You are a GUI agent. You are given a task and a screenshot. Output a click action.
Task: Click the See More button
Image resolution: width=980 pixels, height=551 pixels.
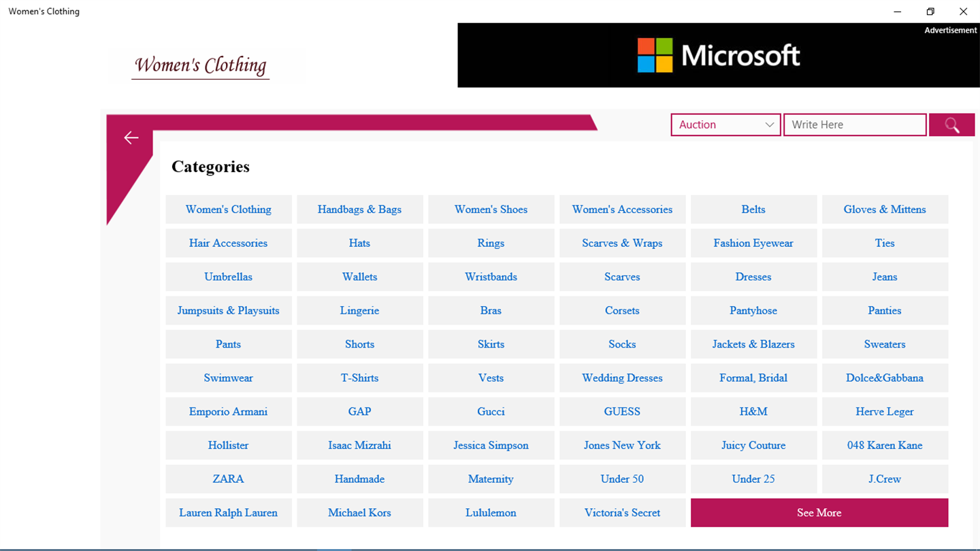[819, 513]
